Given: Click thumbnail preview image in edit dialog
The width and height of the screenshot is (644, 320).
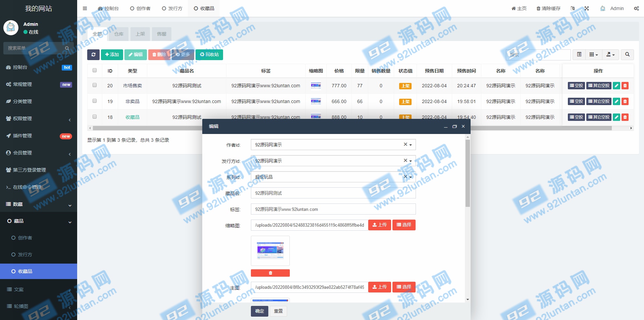Looking at the screenshot, I should pyautogui.click(x=270, y=251).
